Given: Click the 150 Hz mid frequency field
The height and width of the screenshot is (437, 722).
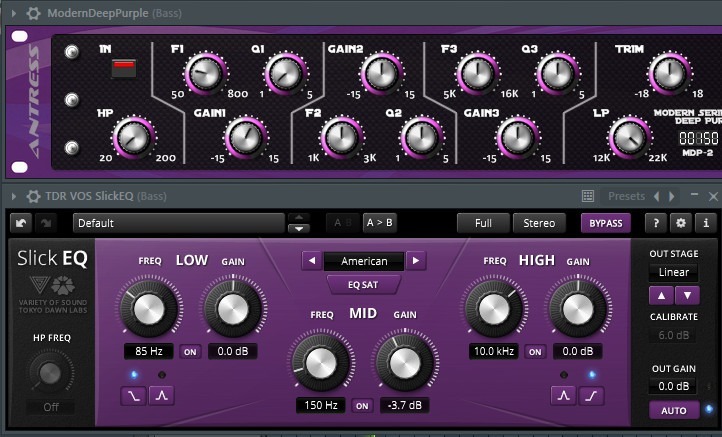Looking at the screenshot, I should click(x=321, y=405).
